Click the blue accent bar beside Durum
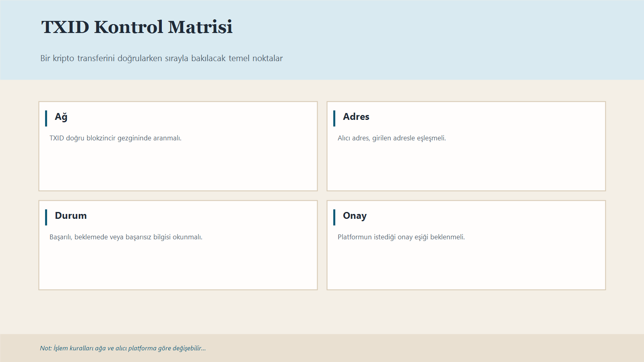The height and width of the screenshot is (362, 644). click(46, 217)
